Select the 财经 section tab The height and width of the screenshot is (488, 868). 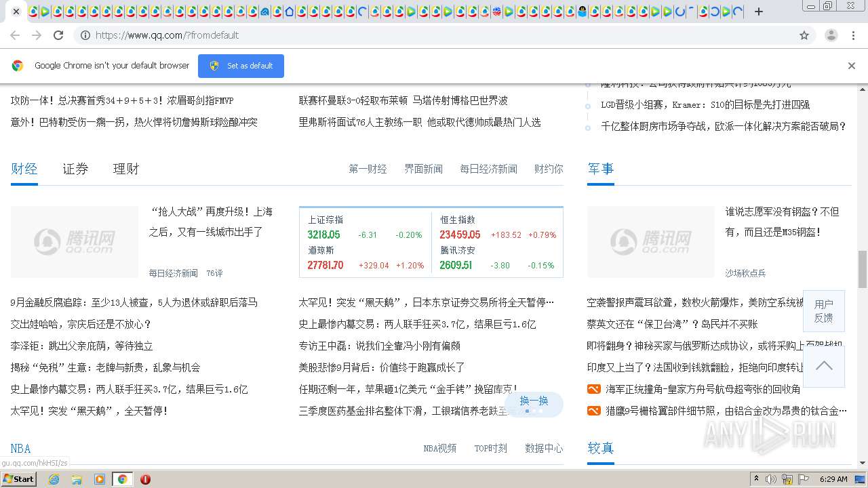[24, 169]
